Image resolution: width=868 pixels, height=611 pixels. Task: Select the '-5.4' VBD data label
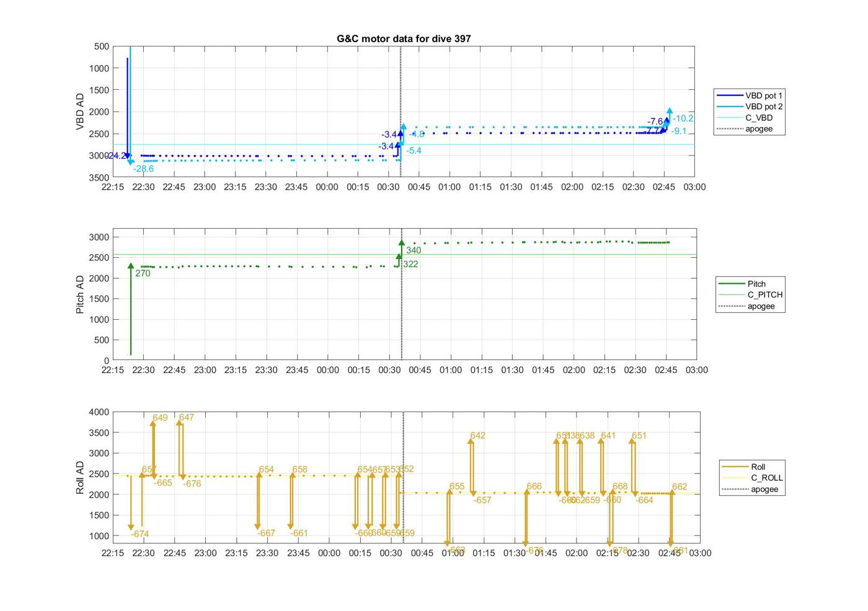pyautogui.click(x=414, y=151)
